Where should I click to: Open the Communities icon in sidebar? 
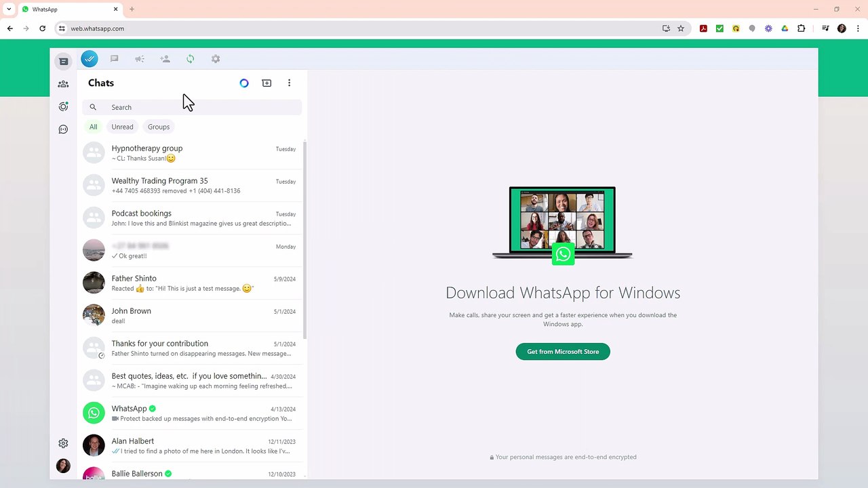coord(63,84)
